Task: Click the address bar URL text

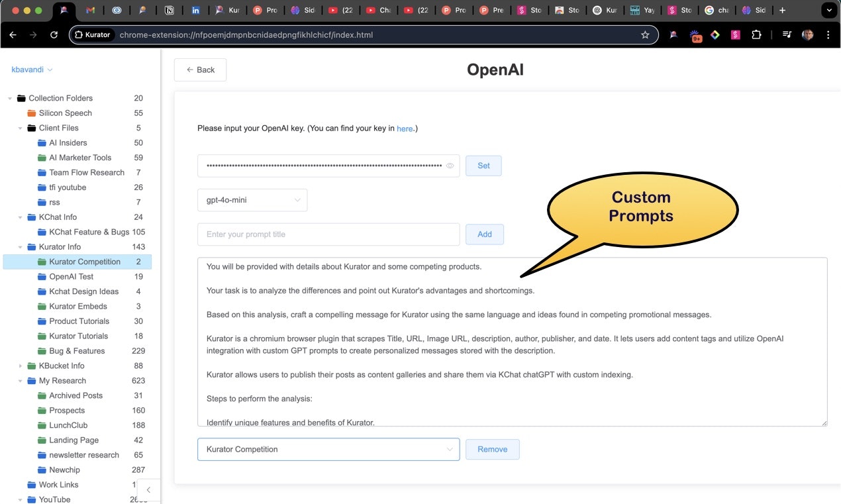Action: 246,35
